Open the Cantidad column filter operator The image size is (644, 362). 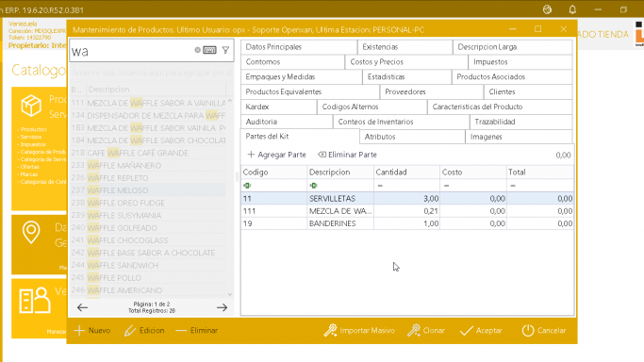(380, 186)
